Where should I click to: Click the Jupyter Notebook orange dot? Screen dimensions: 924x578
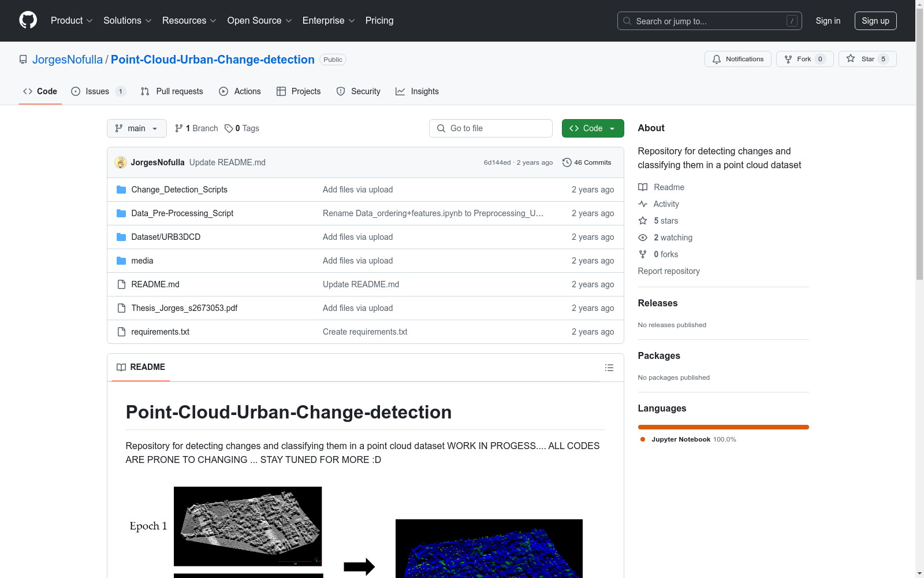coord(643,439)
